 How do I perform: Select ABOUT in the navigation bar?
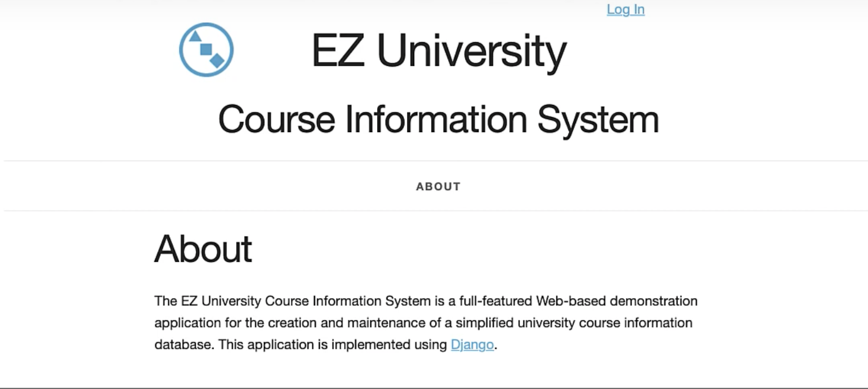point(437,186)
